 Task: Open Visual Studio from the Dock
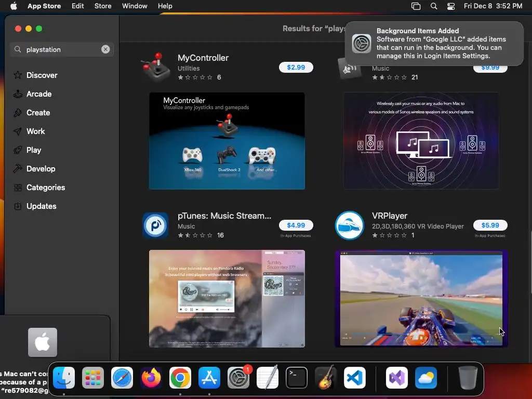tap(397, 378)
